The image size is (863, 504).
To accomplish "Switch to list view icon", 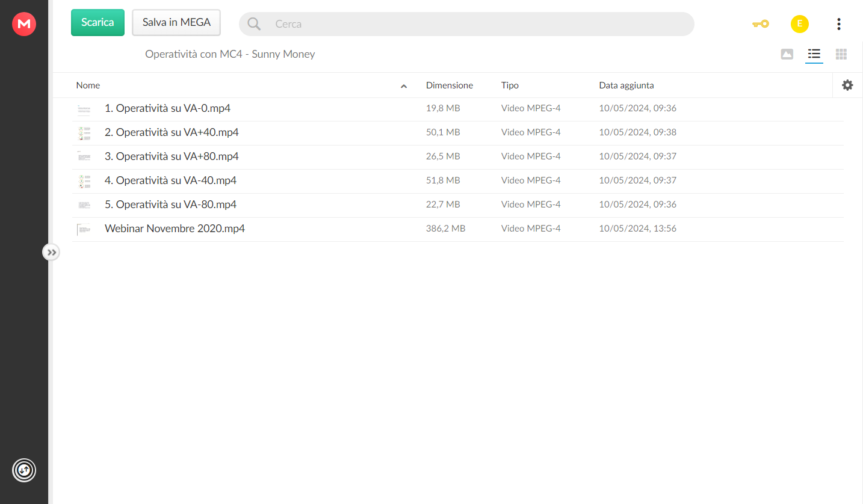I will pos(814,54).
